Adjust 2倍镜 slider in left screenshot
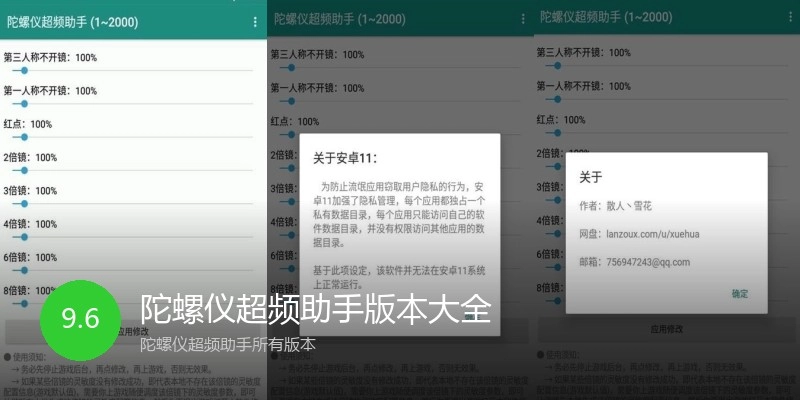 point(132,170)
